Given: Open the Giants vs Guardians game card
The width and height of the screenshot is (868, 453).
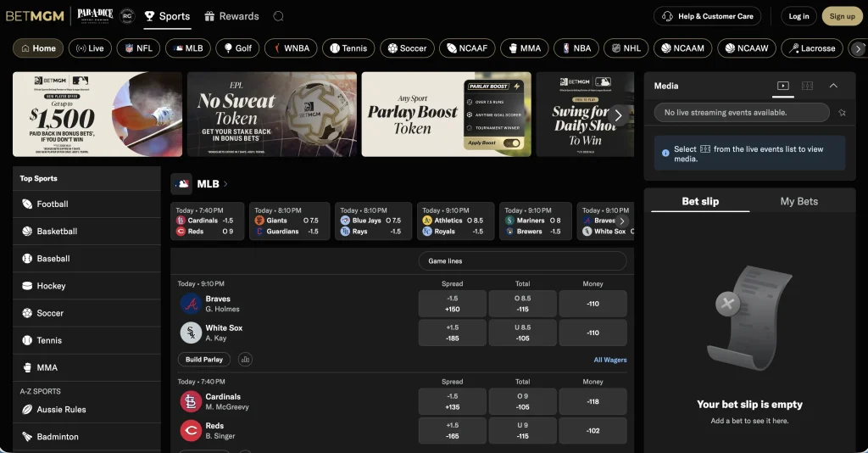Looking at the screenshot, I should coord(289,221).
